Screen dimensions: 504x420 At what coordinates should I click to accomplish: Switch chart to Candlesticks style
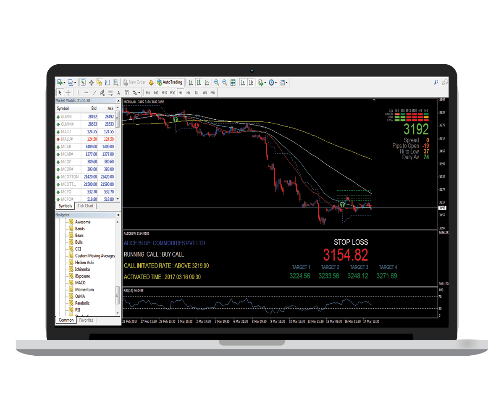click(x=199, y=82)
